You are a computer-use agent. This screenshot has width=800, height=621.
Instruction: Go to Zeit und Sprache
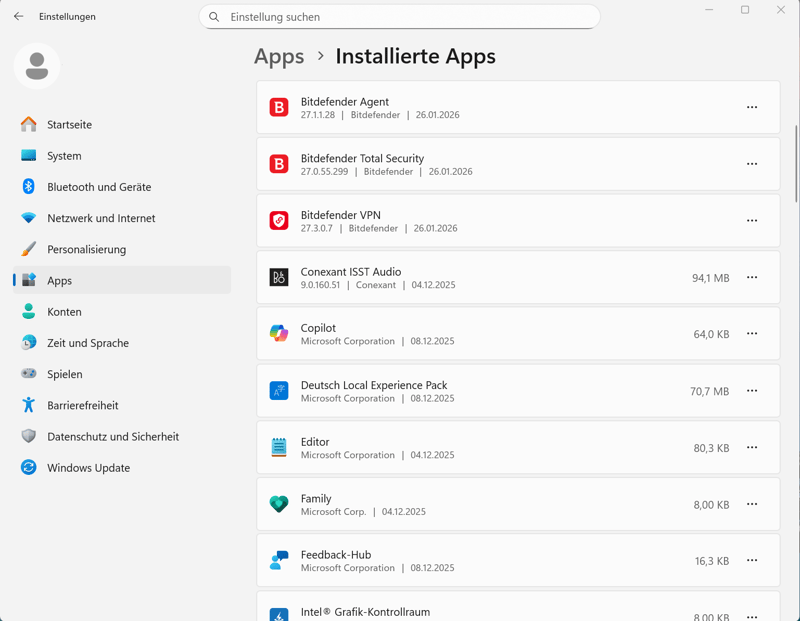(x=122, y=343)
